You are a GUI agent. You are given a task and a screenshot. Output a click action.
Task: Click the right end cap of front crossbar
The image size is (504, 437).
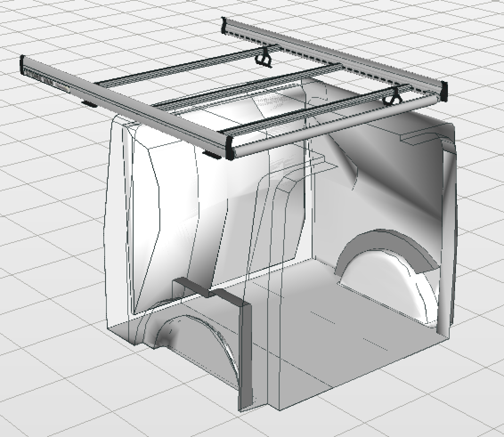coord(230,148)
